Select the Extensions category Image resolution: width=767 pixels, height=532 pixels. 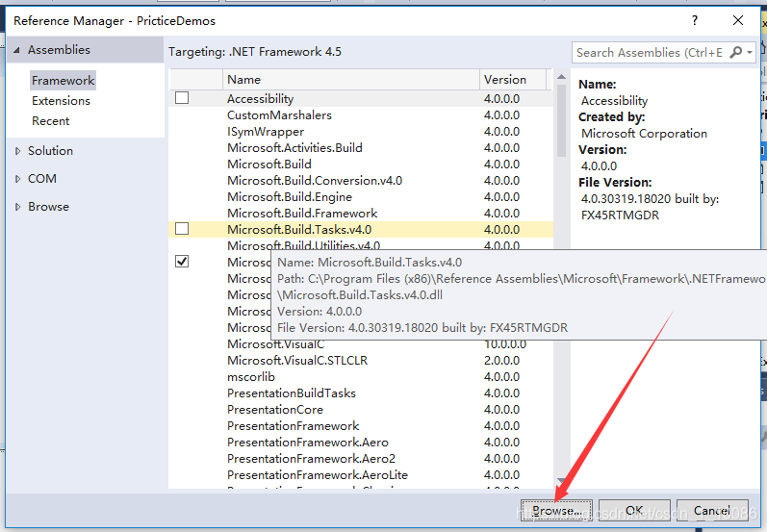pos(62,101)
